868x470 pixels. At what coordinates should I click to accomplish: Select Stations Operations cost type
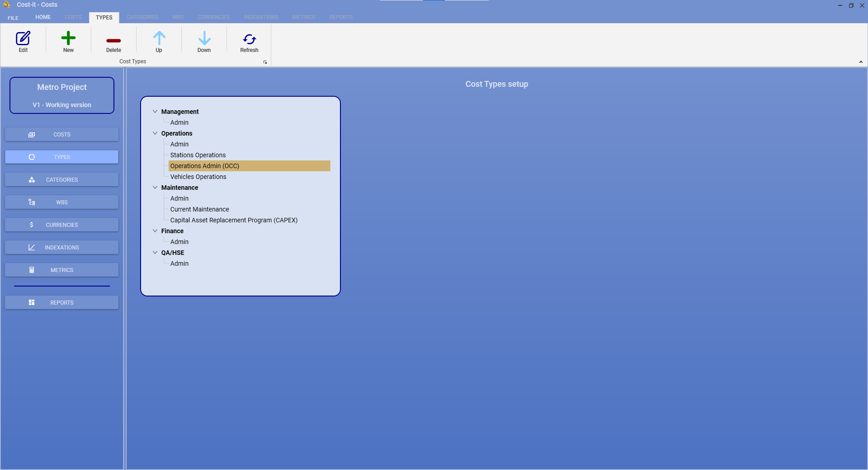[198, 155]
